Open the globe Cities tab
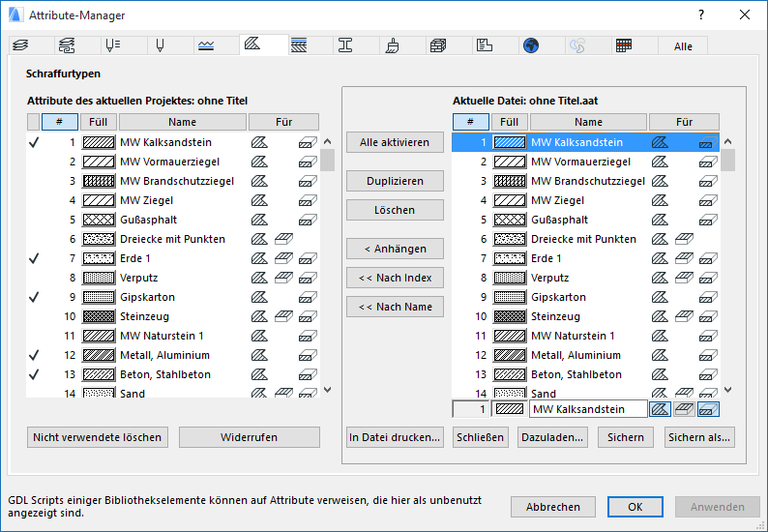The image size is (768, 532). click(531, 45)
